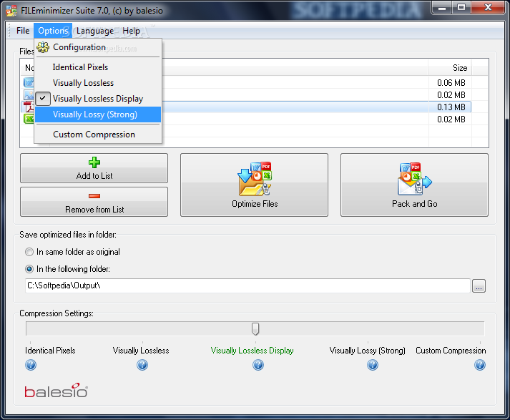510x420 pixels.
Task: Click the Pack and Go button
Action: [414, 185]
